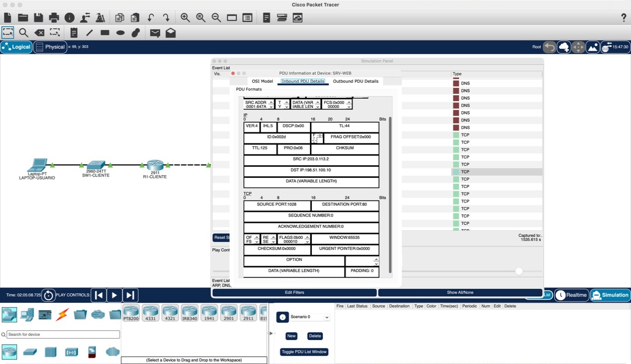Choose the End Devices category icon
Image resolution: width=631 pixels, height=364 pixels.
coord(27,314)
